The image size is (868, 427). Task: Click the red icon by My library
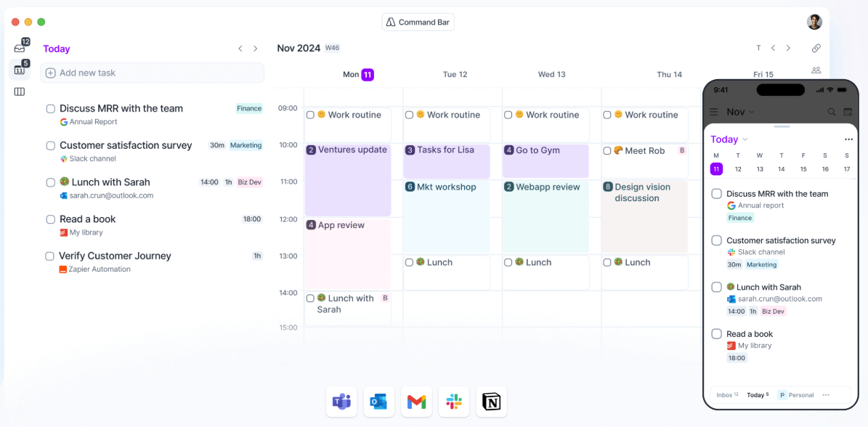(x=64, y=232)
